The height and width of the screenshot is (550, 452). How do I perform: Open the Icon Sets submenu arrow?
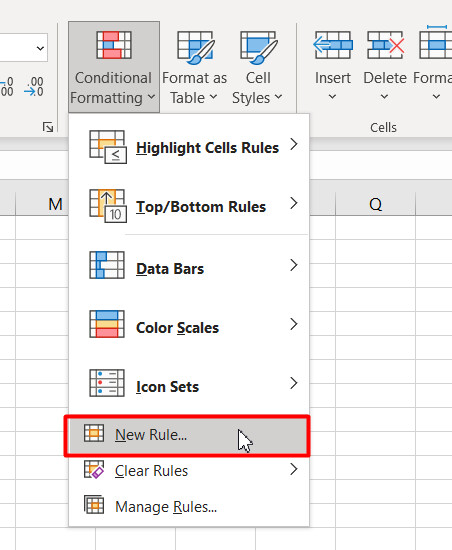click(294, 383)
